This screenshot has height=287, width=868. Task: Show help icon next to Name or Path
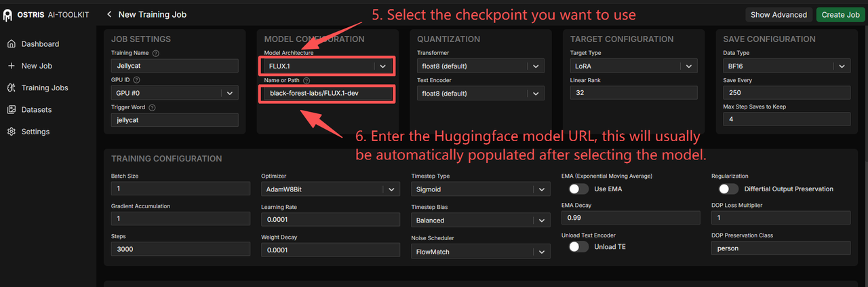306,80
